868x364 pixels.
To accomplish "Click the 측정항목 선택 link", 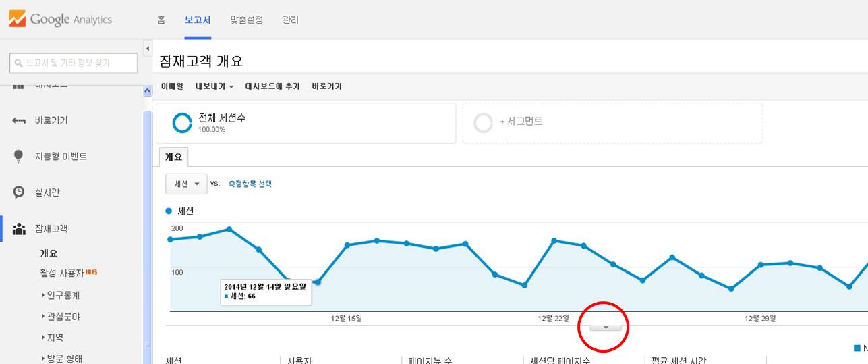I will click(250, 184).
